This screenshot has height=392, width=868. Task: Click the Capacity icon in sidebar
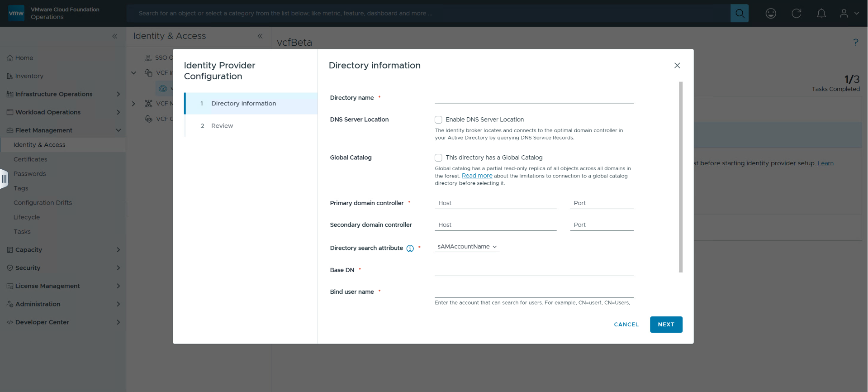(x=10, y=250)
